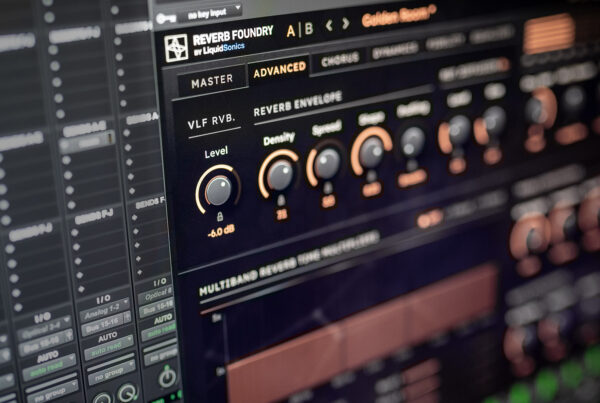Click the -6.0 dB level value
Image resolution: width=600 pixels, height=403 pixels.
click(221, 232)
